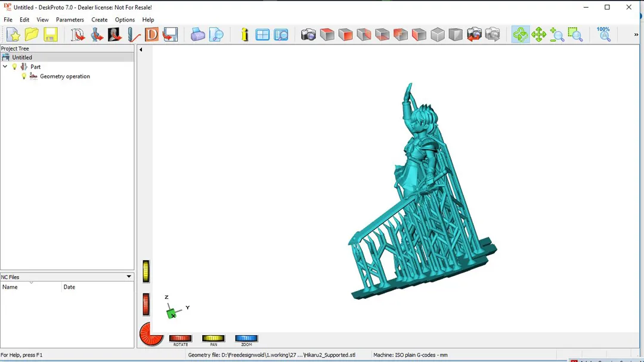Select the Untitled project tree row

tap(67, 57)
